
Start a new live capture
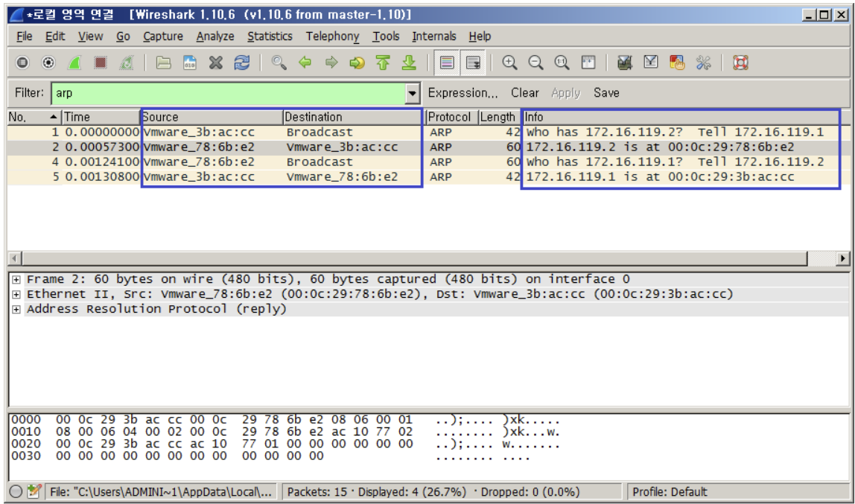pos(74,63)
